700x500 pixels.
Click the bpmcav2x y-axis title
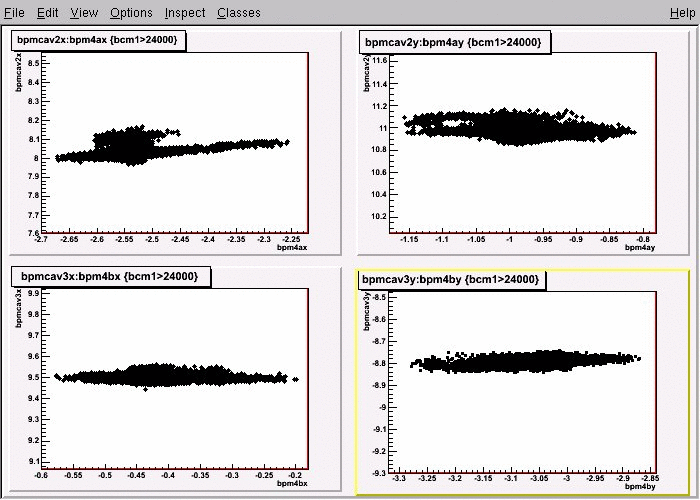[x=18, y=72]
